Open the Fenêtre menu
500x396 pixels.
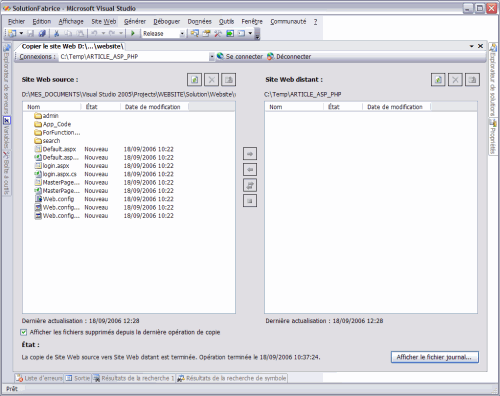point(252,21)
